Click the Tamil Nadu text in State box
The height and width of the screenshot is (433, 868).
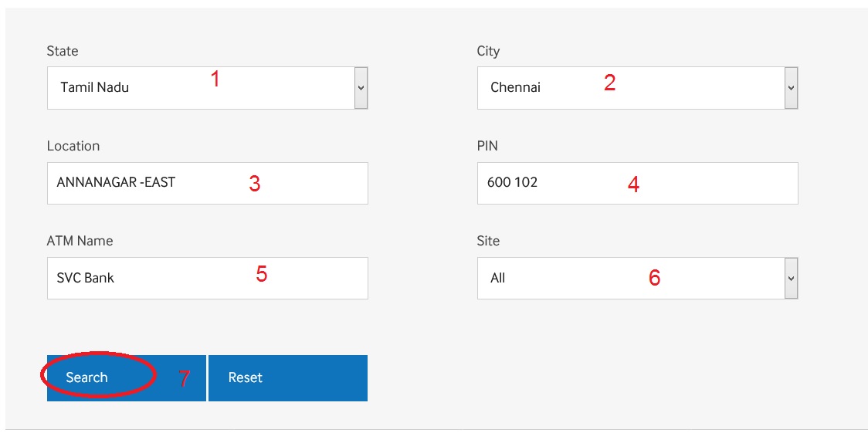pos(95,87)
